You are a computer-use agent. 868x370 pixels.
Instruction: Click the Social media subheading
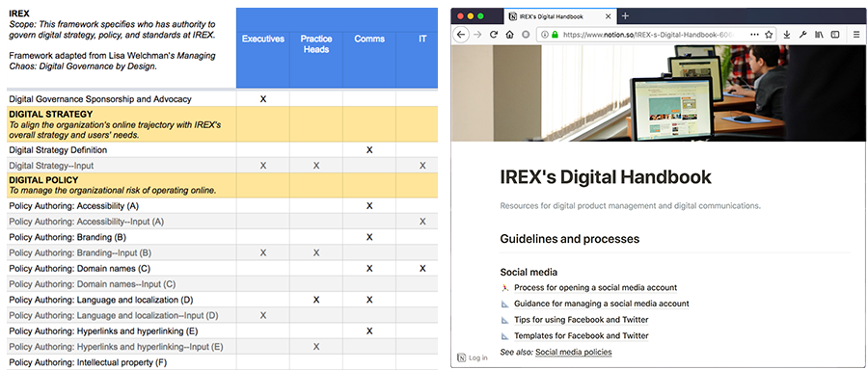coord(529,272)
